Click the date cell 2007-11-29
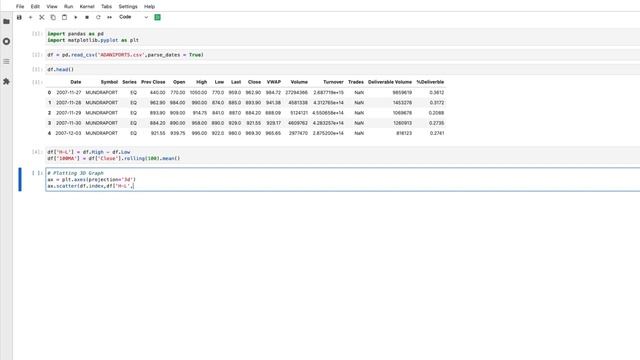640x360 pixels. click(x=69, y=113)
